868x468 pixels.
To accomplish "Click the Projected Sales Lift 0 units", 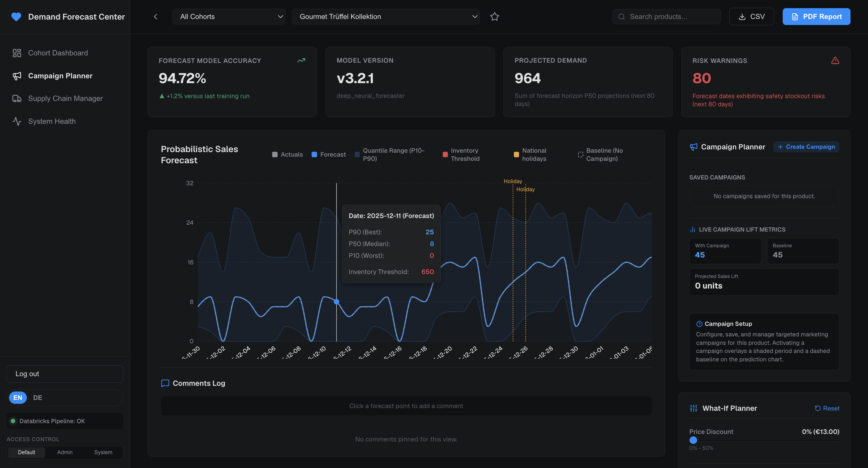I will [x=708, y=285].
